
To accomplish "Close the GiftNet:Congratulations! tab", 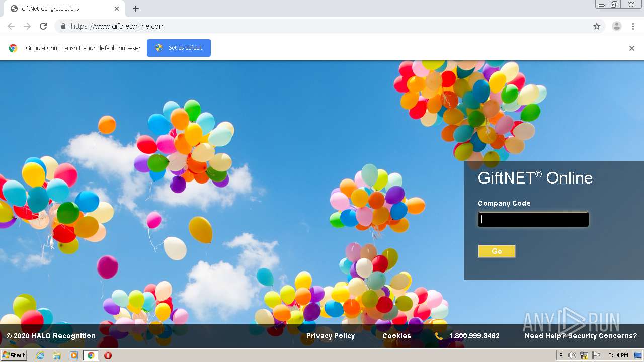I will (x=117, y=9).
